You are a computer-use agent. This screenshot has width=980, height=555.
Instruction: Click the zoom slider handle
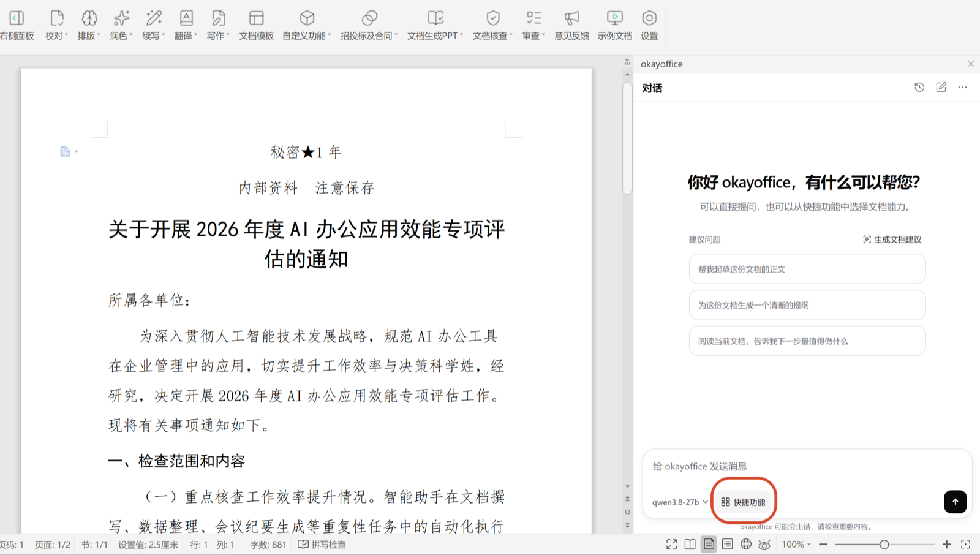pos(884,545)
